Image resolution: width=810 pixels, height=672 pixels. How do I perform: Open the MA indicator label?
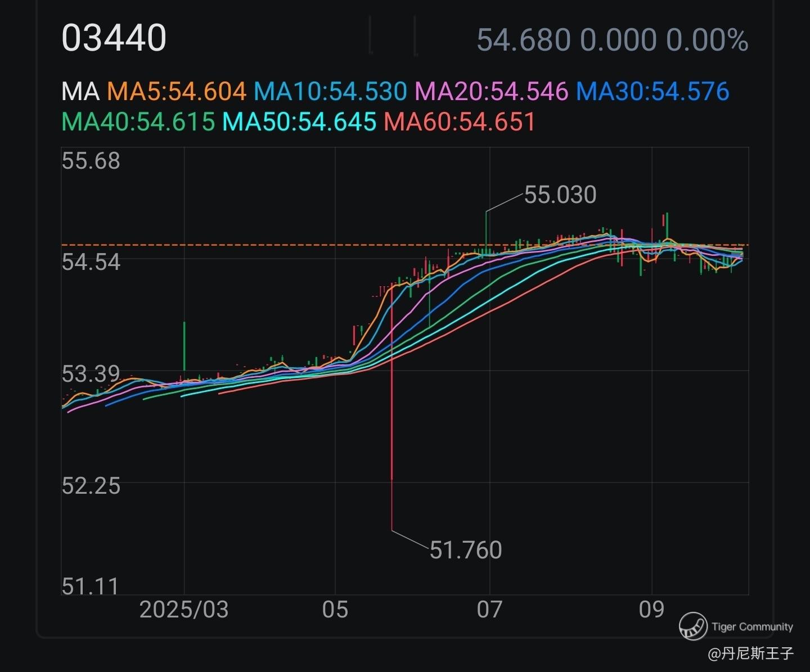point(80,91)
